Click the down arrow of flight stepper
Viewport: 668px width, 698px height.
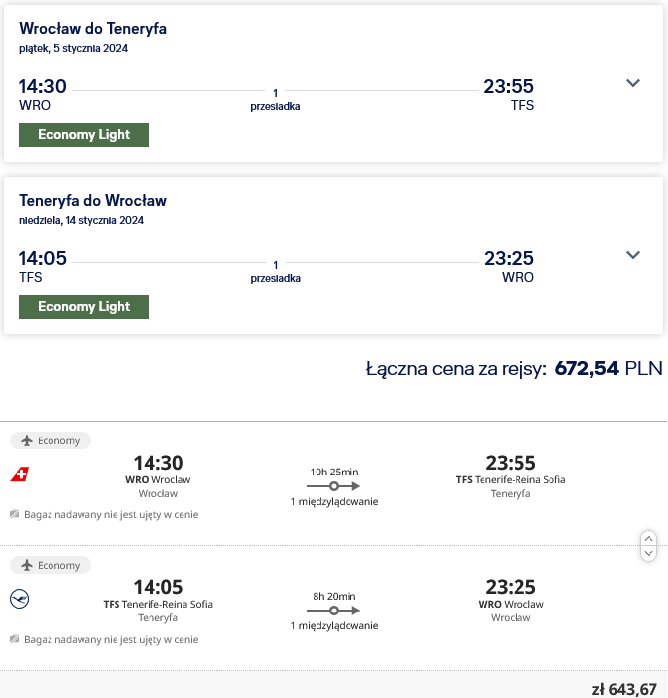(648, 553)
